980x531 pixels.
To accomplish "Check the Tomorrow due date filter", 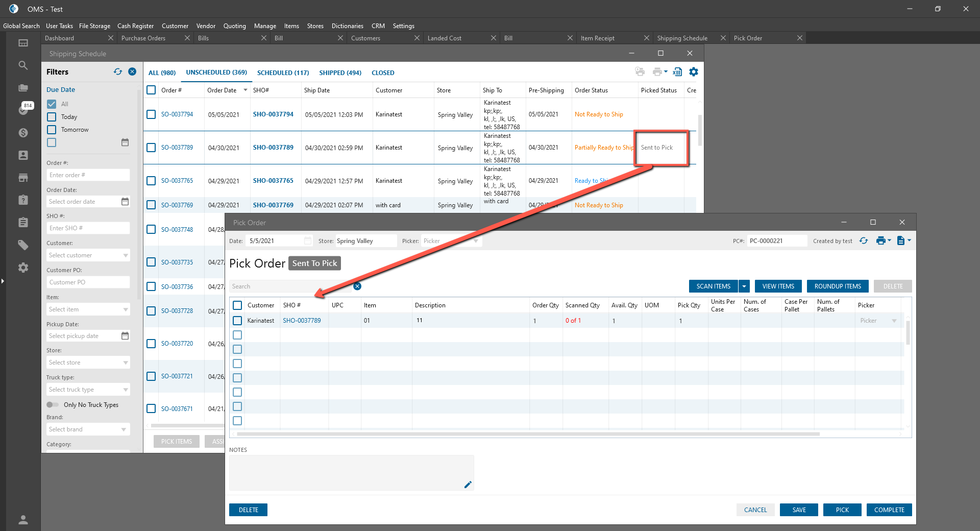I will point(52,130).
